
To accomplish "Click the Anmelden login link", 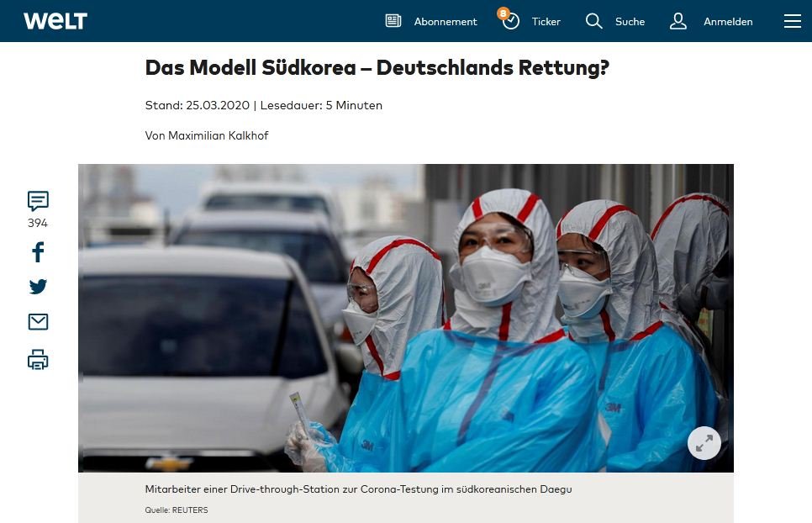I will (728, 22).
